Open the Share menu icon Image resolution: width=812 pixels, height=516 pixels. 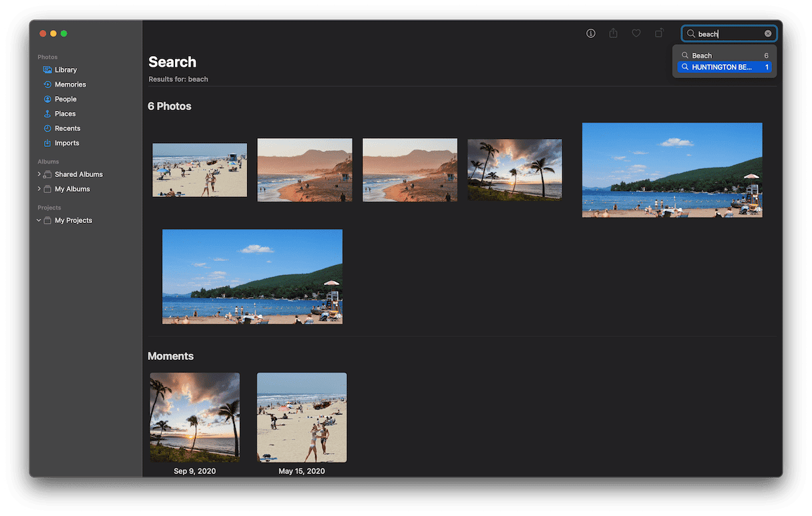click(613, 33)
